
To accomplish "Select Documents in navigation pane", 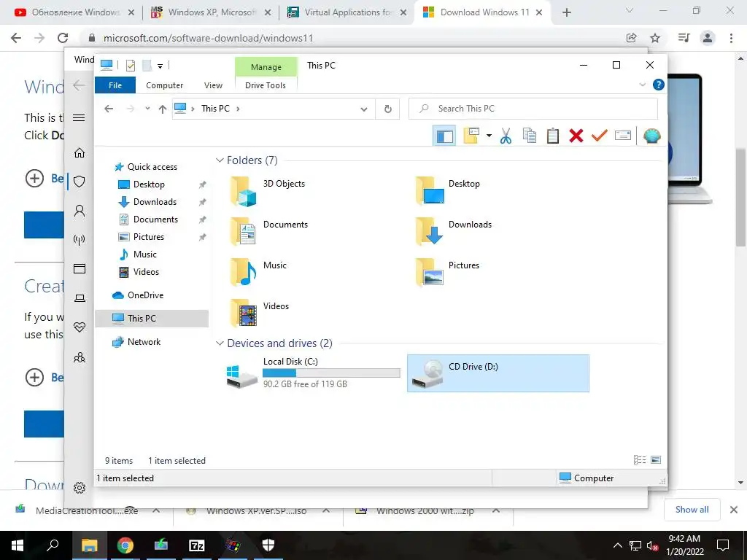I will pos(155,219).
